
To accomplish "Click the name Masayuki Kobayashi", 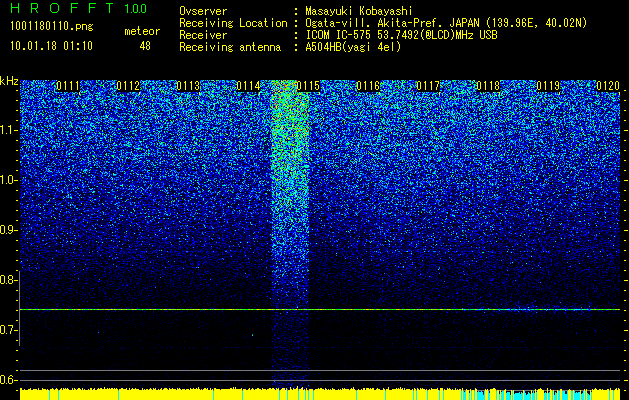I will pos(358,11).
